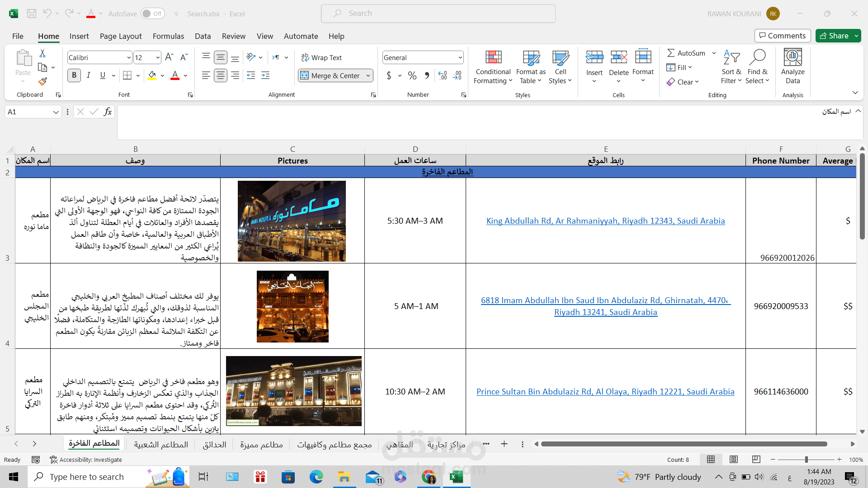The width and height of the screenshot is (868, 488).
Task: Switch to the الحدائق sheet tab
Action: coord(214,445)
